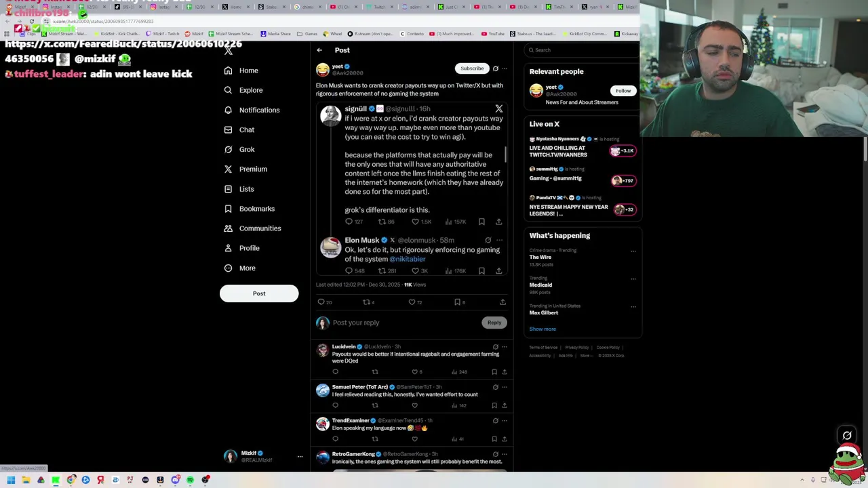This screenshot has height=488, width=868.
Task: Click the browser reload button
Action: (x=31, y=22)
